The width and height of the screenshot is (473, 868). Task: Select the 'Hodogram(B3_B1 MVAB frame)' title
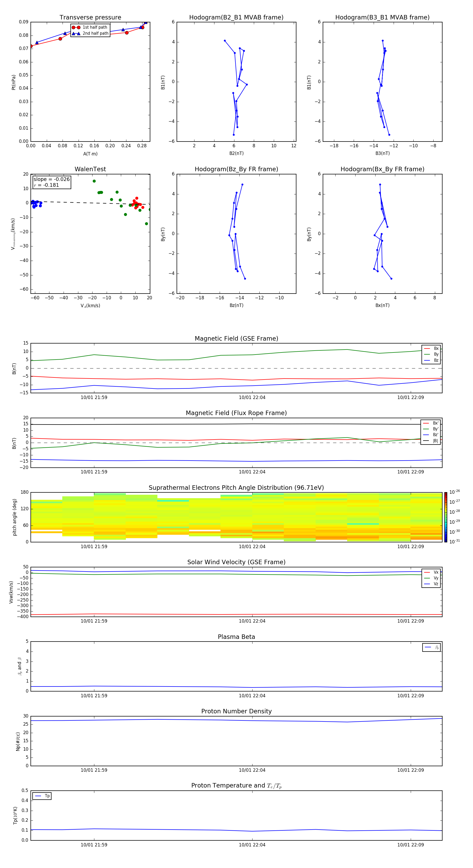pos(382,18)
